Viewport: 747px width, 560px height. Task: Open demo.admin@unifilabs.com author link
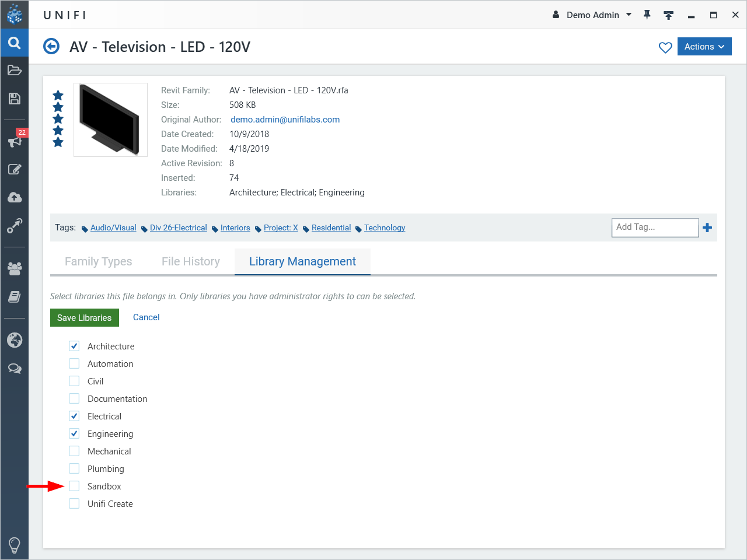pos(285,120)
